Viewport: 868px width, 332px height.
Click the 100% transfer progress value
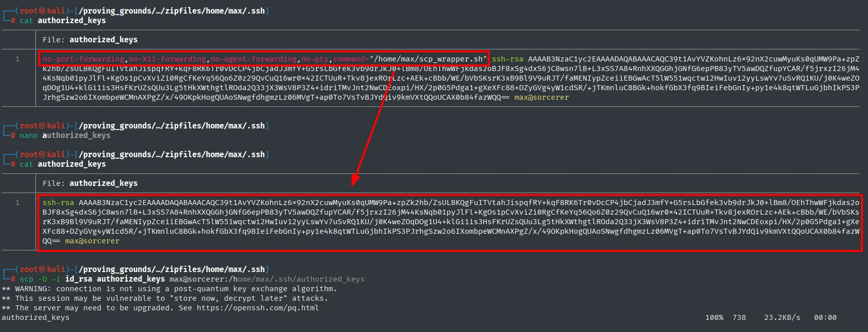[x=714, y=317]
